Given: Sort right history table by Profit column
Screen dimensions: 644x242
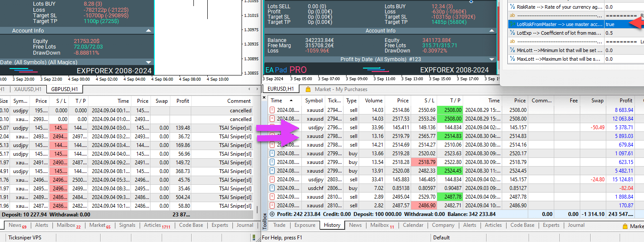Looking at the screenshot, I should (x=625, y=101).
